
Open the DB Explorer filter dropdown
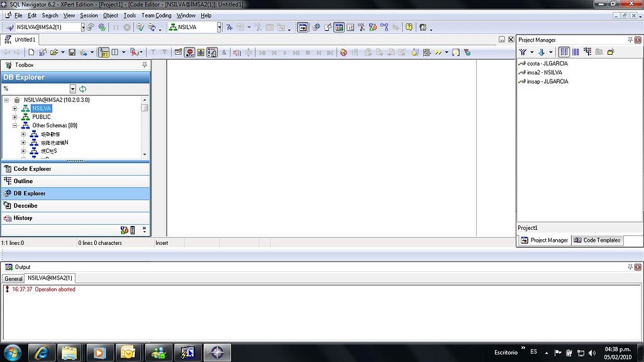[x=73, y=89]
